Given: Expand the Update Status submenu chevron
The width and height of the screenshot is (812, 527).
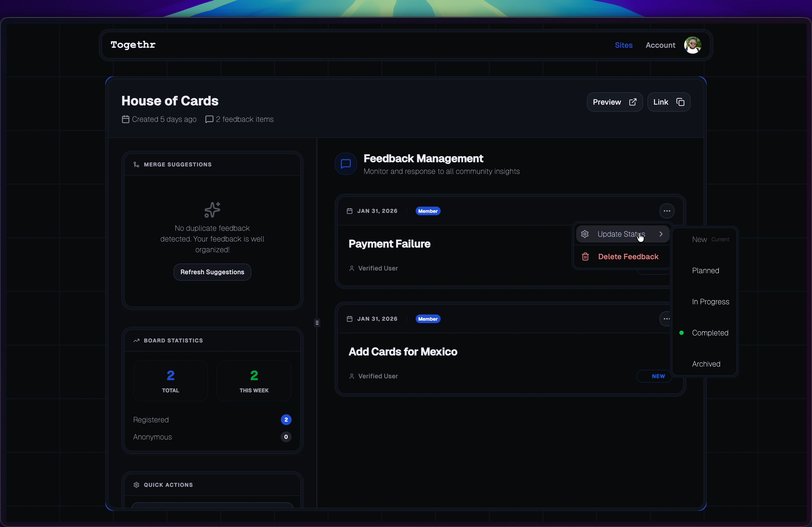Looking at the screenshot, I should point(661,234).
